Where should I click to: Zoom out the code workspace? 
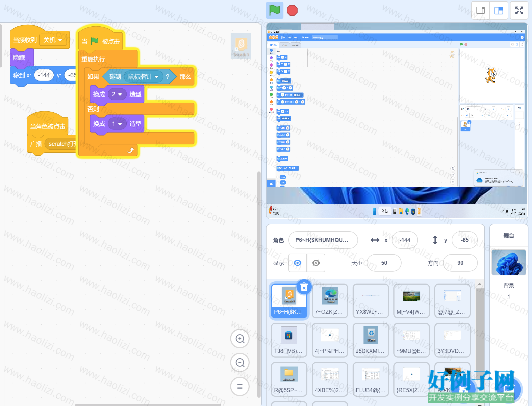coord(240,362)
